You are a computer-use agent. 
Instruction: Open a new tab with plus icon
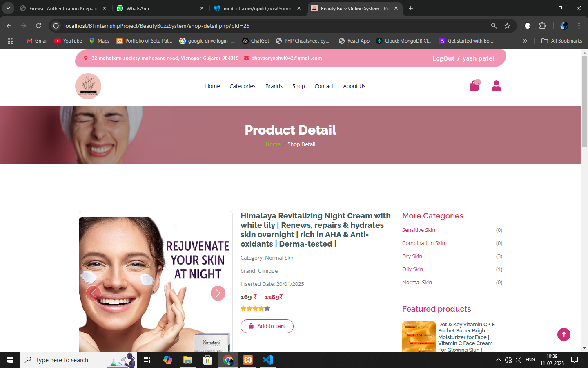pos(411,8)
